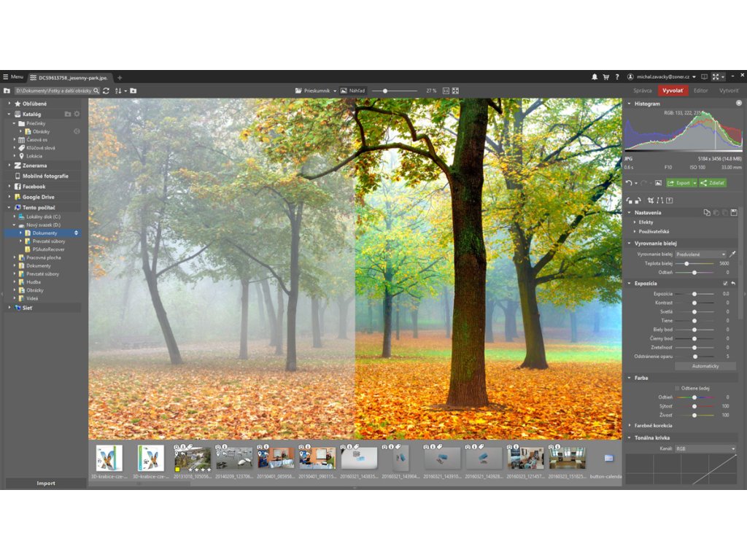The image size is (747, 560).
Task: Save settings with the floppy disk icon
Action: click(734, 212)
